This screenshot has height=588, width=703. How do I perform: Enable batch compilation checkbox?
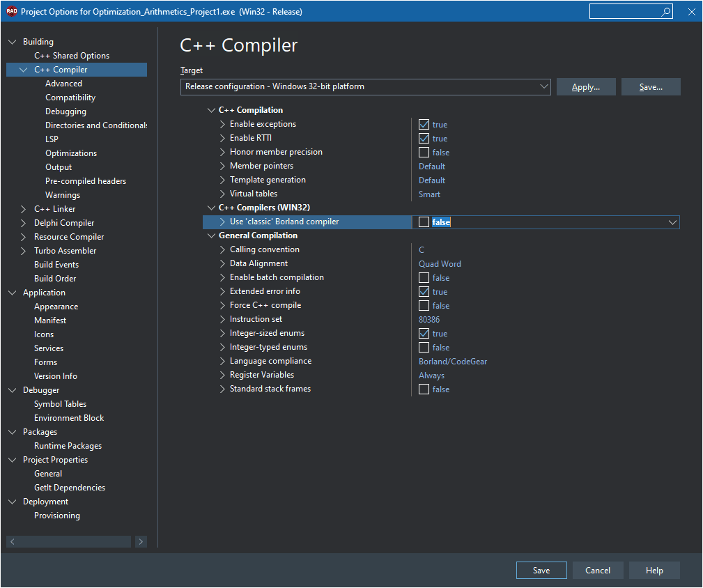click(x=424, y=278)
